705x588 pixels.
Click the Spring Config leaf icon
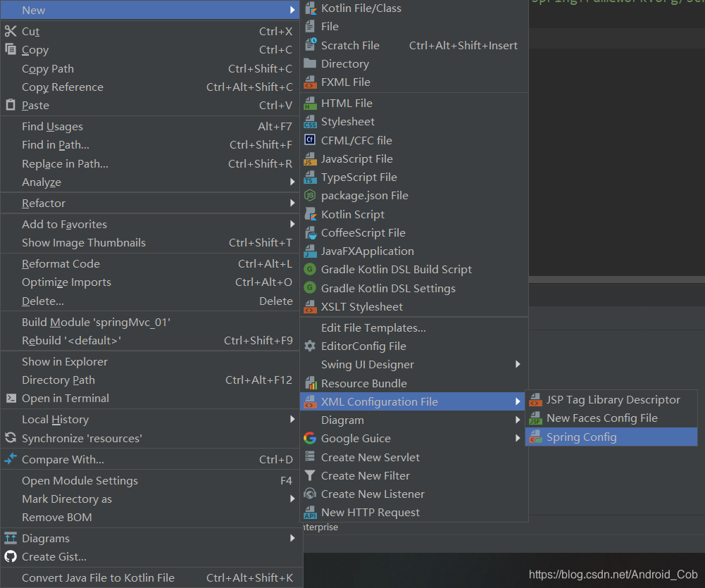535,437
